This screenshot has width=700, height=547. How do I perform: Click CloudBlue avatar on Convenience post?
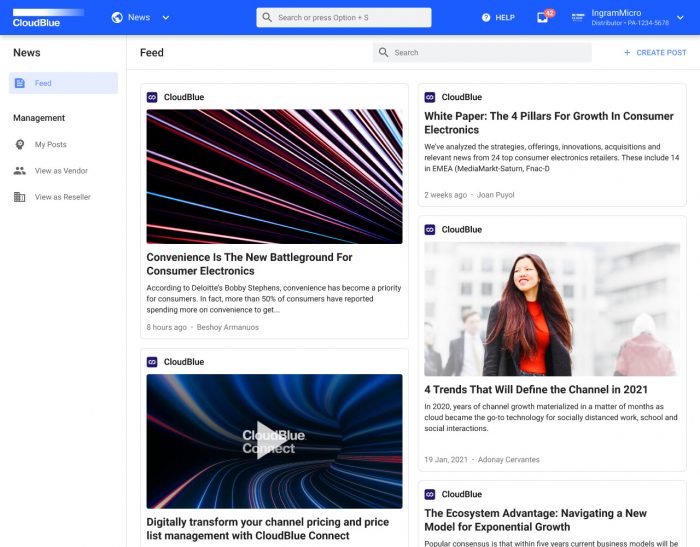point(152,97)
